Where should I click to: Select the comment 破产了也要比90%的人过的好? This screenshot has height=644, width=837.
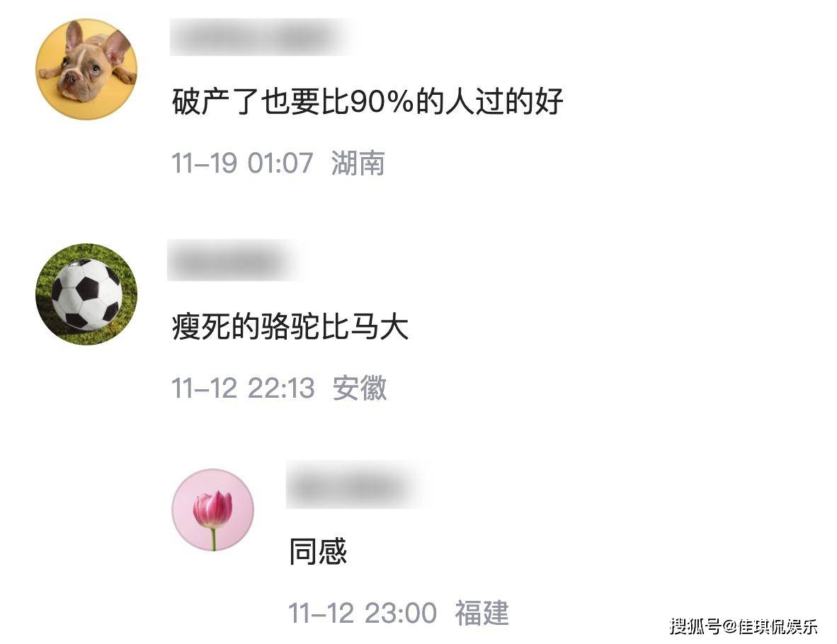368,101
